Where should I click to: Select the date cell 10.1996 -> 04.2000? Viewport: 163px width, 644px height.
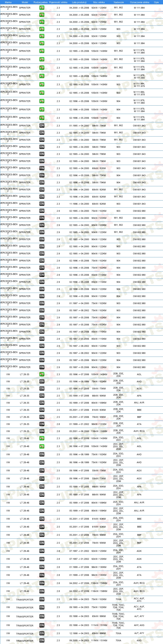click(x=79, y=197)
